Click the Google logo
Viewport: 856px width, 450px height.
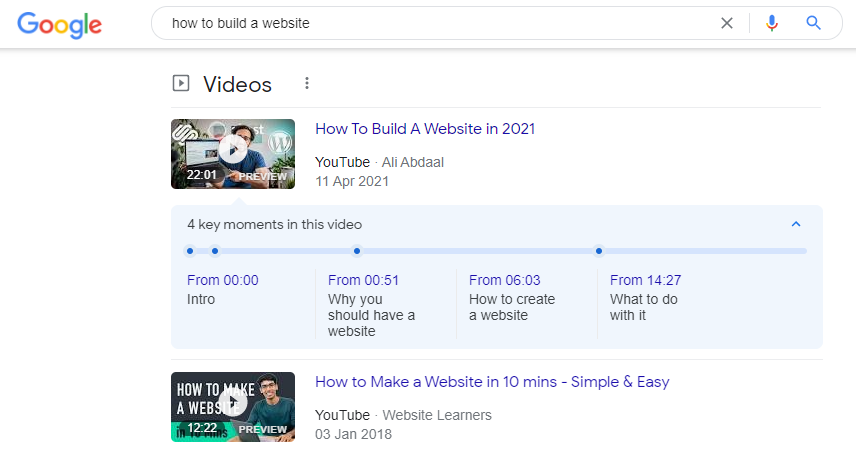point(60,25)
